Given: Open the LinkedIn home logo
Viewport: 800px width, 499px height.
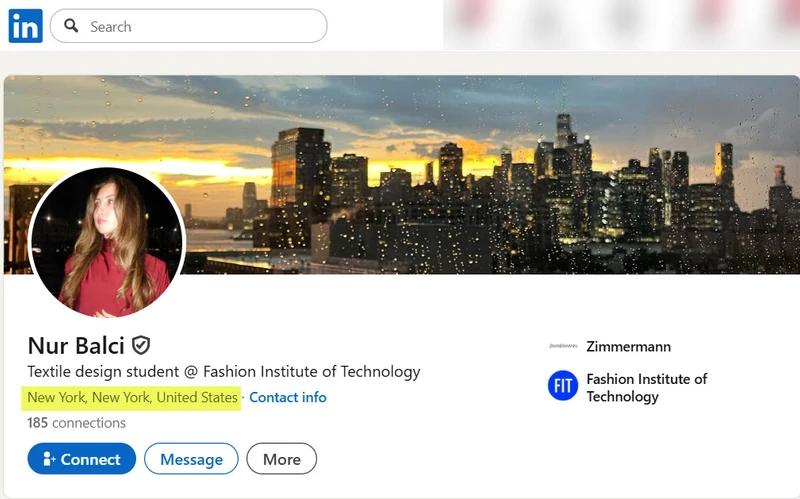Looking at the screenshot, I should click(26, 26).
